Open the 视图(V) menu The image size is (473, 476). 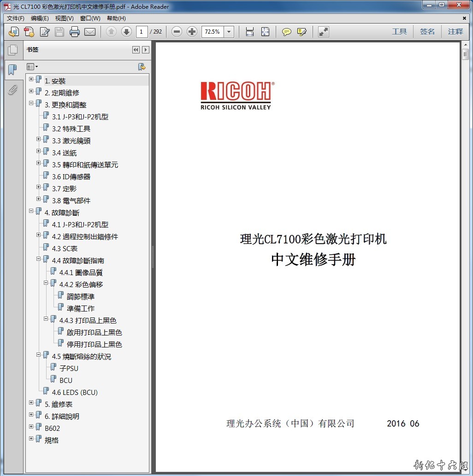64,18
